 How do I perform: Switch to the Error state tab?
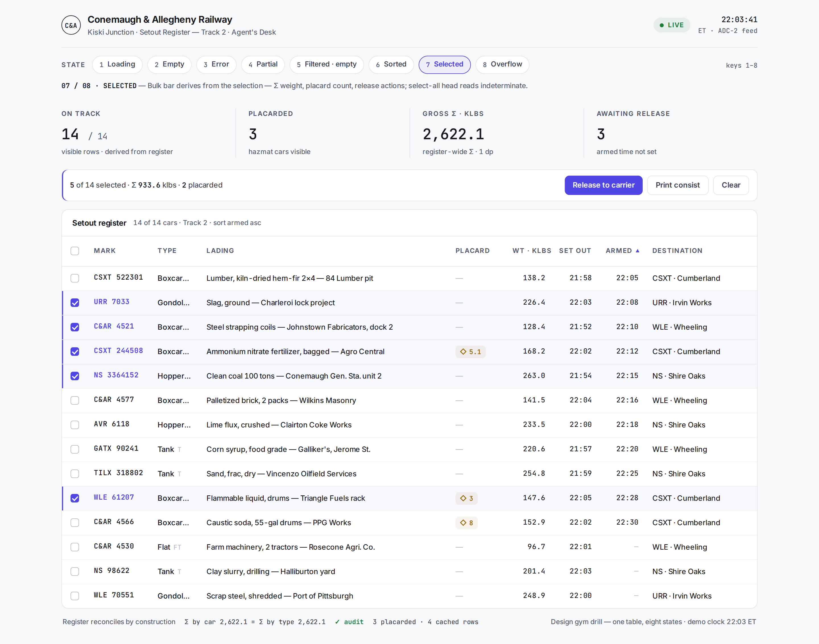click(216, 65)
